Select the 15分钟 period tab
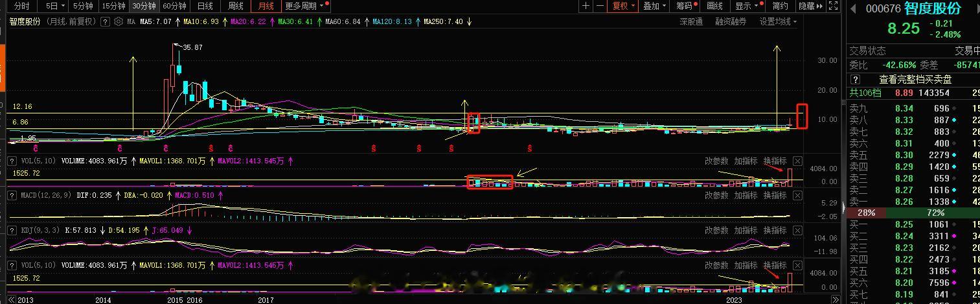 click(113, 6)
